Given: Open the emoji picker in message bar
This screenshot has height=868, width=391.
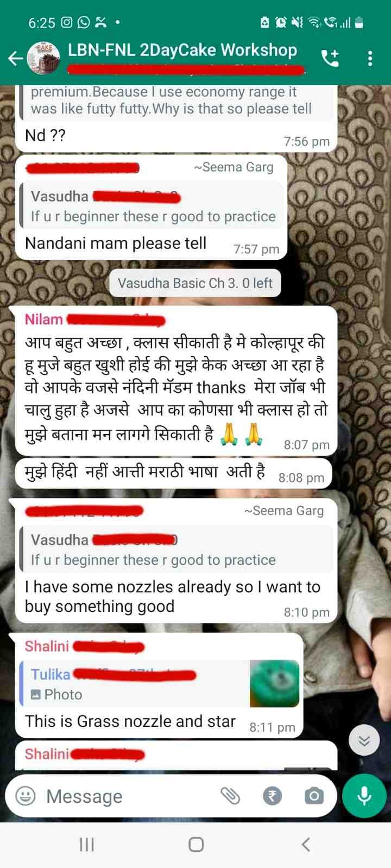Looking at the screenshot, I should click(x=25, y=796).
